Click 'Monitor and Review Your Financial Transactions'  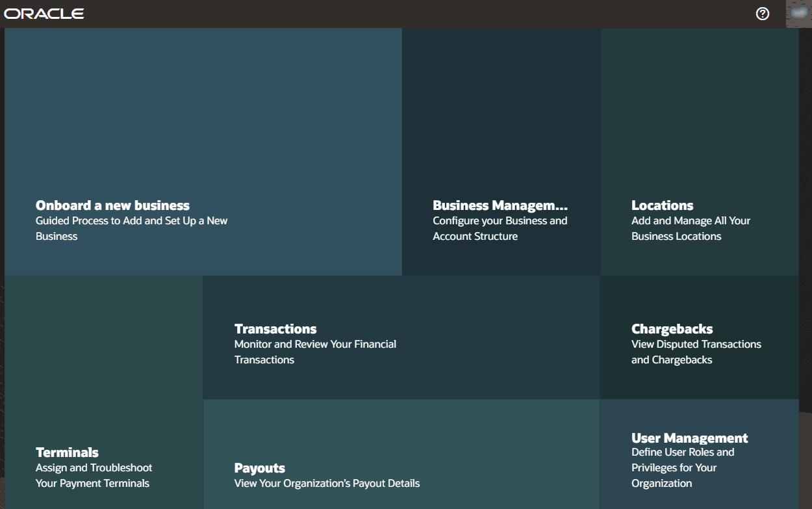pos(315,352)
